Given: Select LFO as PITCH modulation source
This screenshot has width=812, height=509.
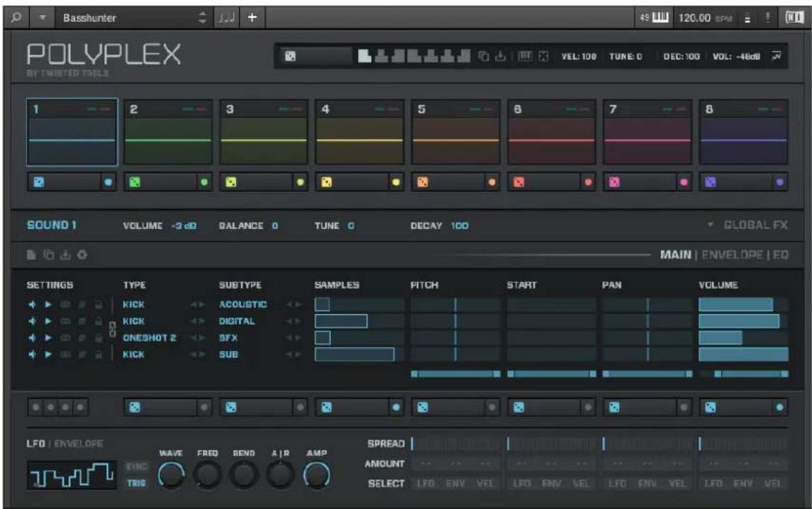Looking at the screenshot, I should tap(426, 483).
